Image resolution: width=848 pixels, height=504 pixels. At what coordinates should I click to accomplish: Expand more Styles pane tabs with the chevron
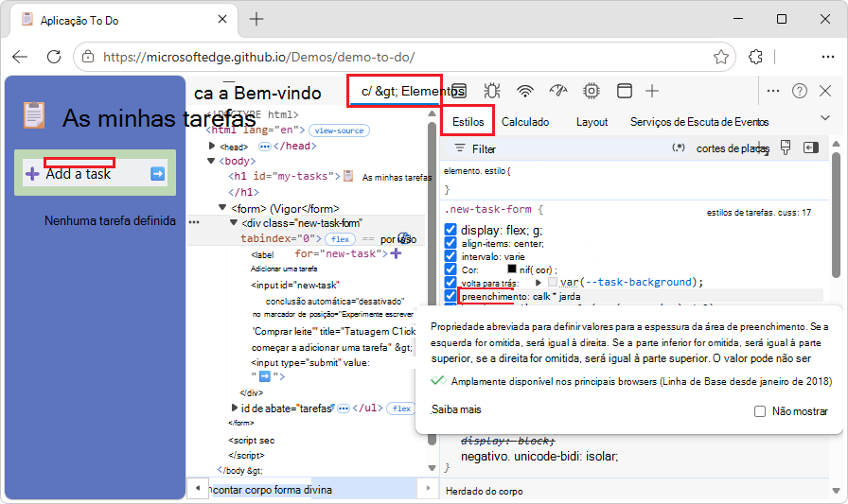pos(825,118)
